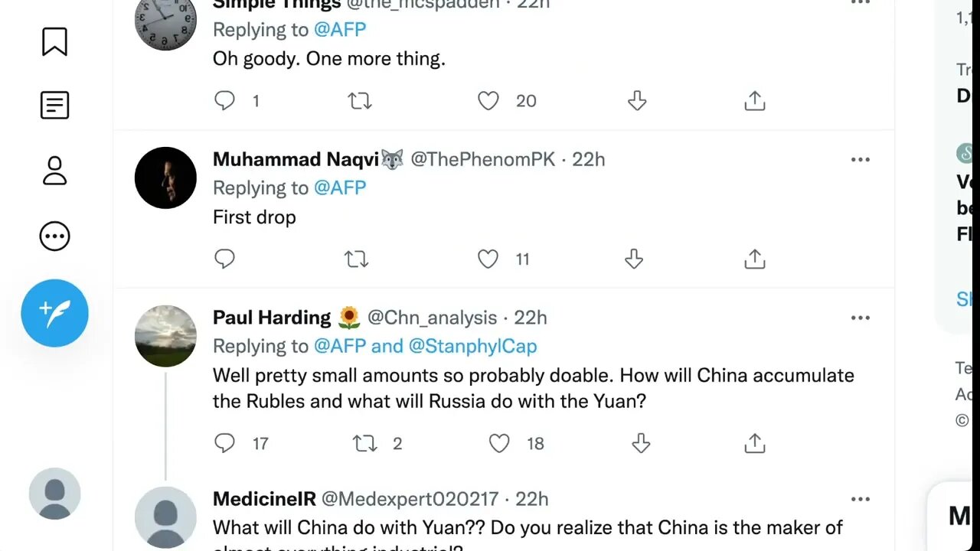Retweet Paul Harding's tweet
The height and width of the screenshot is (551, 980).
tap(364, 443)
